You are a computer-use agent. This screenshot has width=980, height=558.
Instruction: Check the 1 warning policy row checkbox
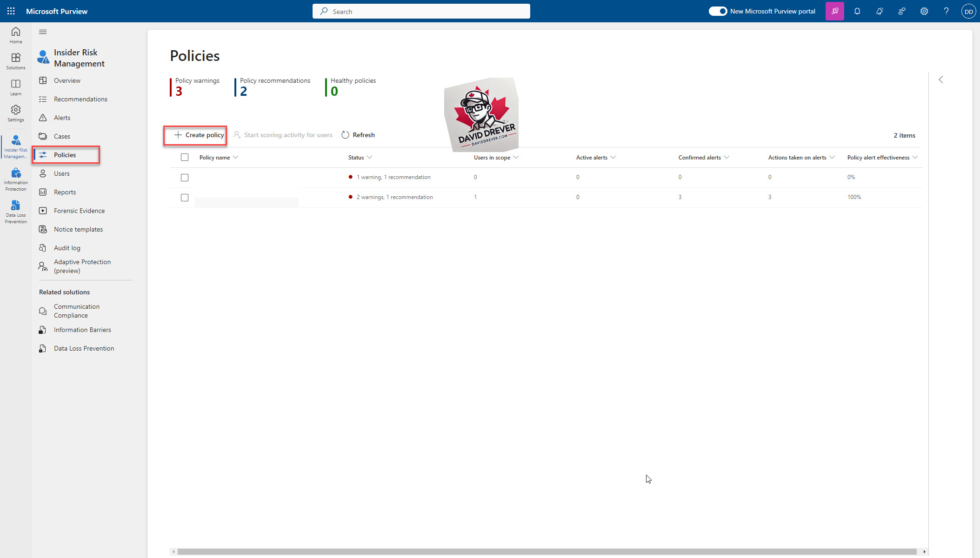coord(185,178)
